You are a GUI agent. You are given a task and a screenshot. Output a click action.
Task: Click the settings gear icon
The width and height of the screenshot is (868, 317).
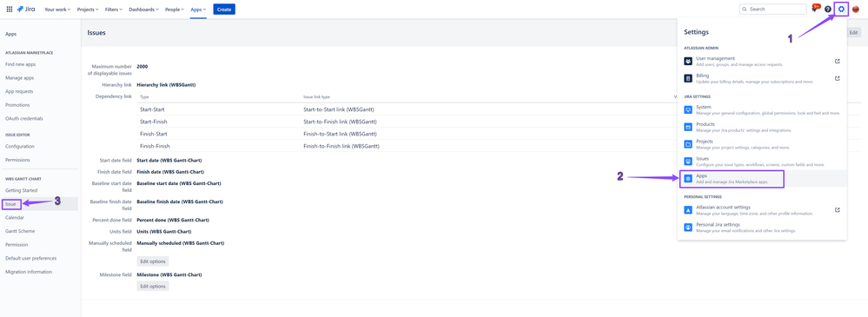coord(841,10)
